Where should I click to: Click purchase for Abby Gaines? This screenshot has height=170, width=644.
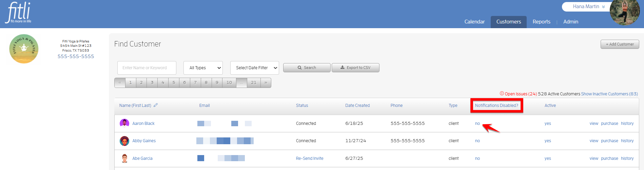pyautogui.click(x=609, y=141)
